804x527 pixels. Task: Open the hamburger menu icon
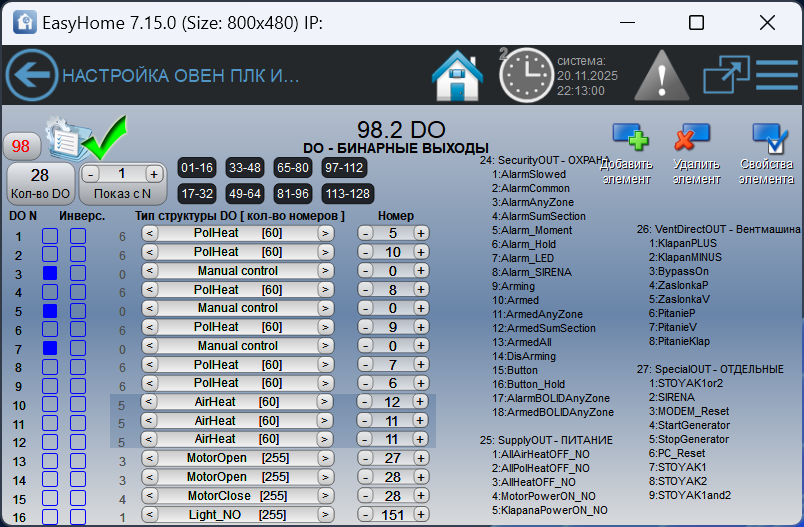coord(776,75)
